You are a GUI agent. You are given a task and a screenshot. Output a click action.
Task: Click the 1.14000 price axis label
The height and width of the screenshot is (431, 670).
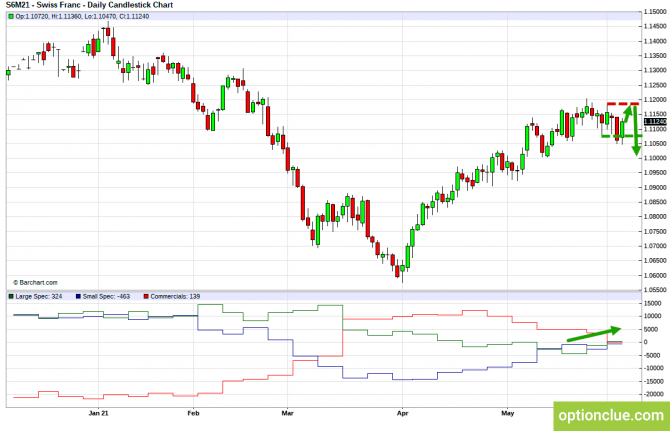(655, 41)
